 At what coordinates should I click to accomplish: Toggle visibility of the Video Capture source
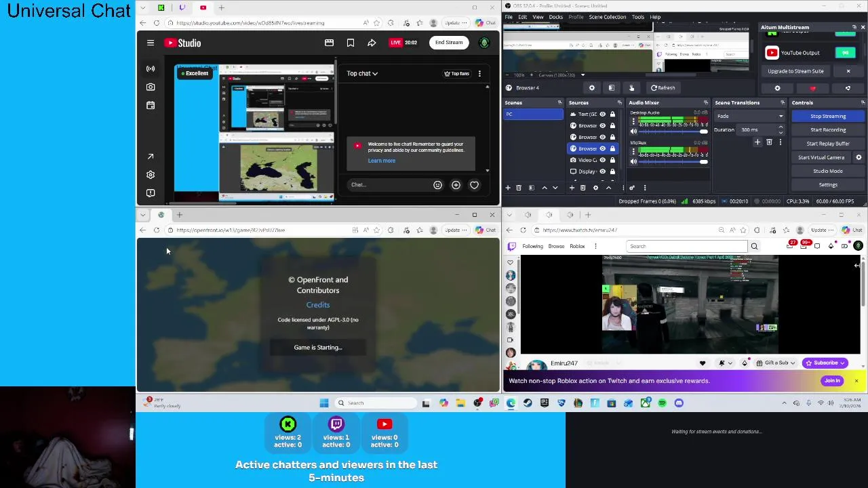(602, 160)
